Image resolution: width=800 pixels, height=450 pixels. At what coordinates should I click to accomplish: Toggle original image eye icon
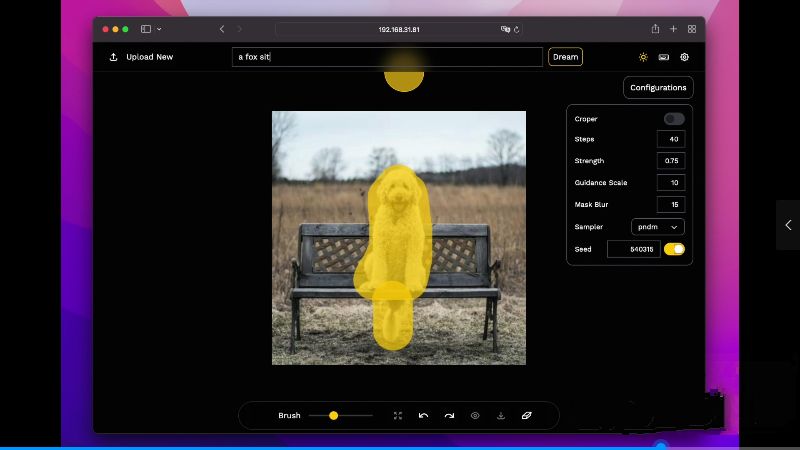pos(475,415)
